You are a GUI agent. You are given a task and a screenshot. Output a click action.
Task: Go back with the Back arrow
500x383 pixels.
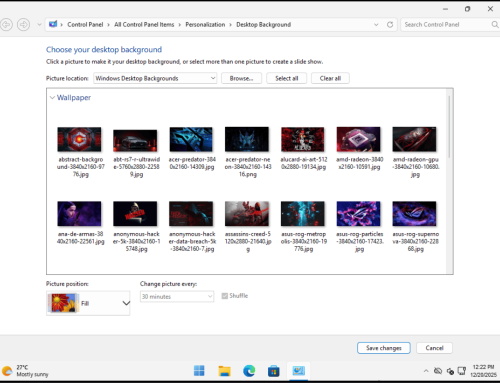(x=7, y=25)
